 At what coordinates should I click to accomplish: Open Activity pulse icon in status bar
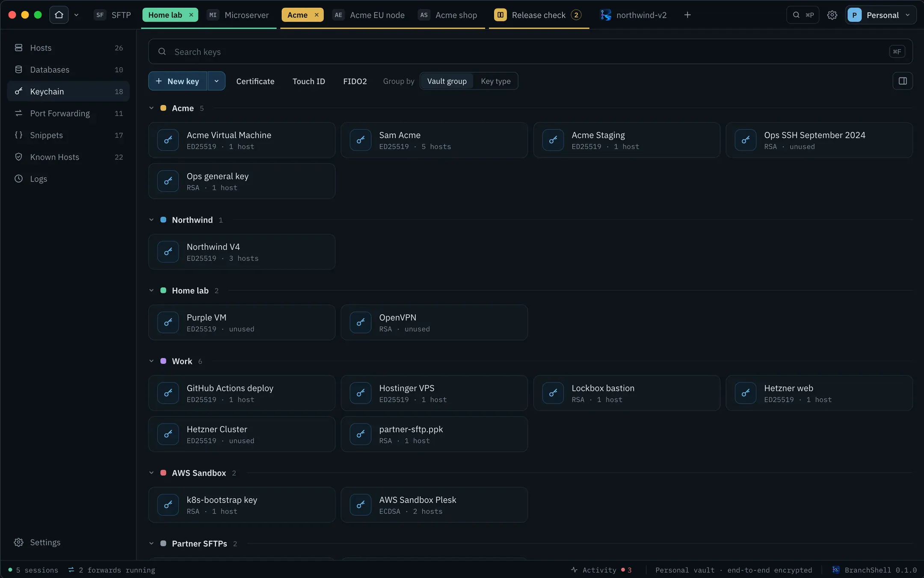pyautogui.click(x=574, y=570)
